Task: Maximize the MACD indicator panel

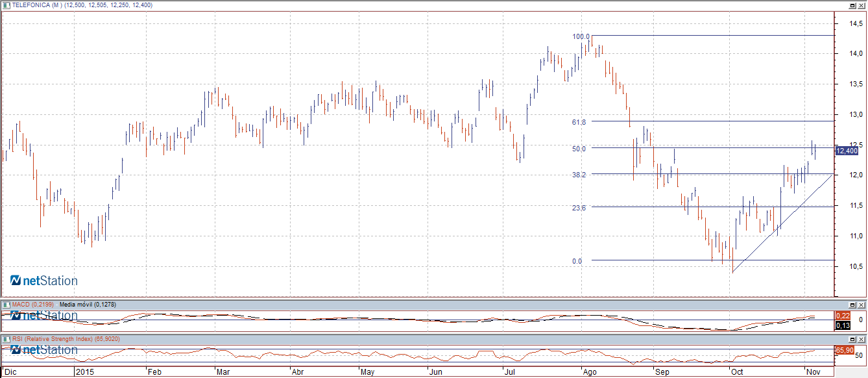Action: (852, 305)
